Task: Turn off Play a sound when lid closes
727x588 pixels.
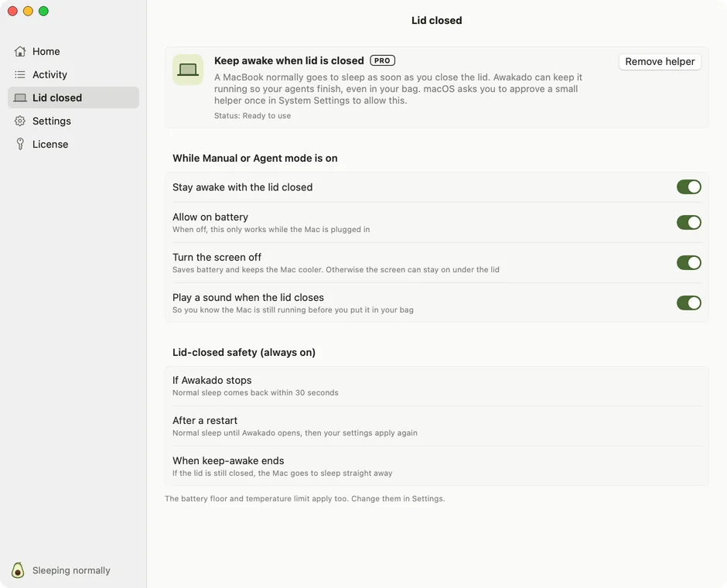Action: point(688,303)
